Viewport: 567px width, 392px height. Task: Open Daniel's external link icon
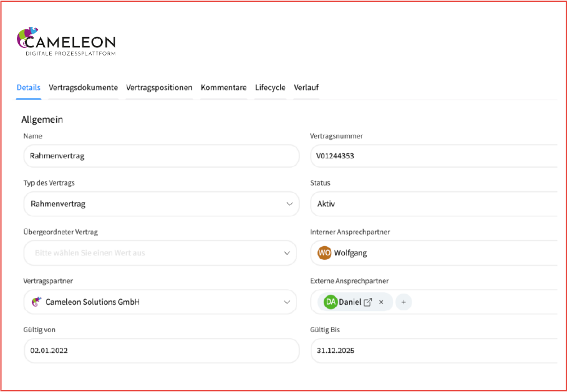point(368,302)
